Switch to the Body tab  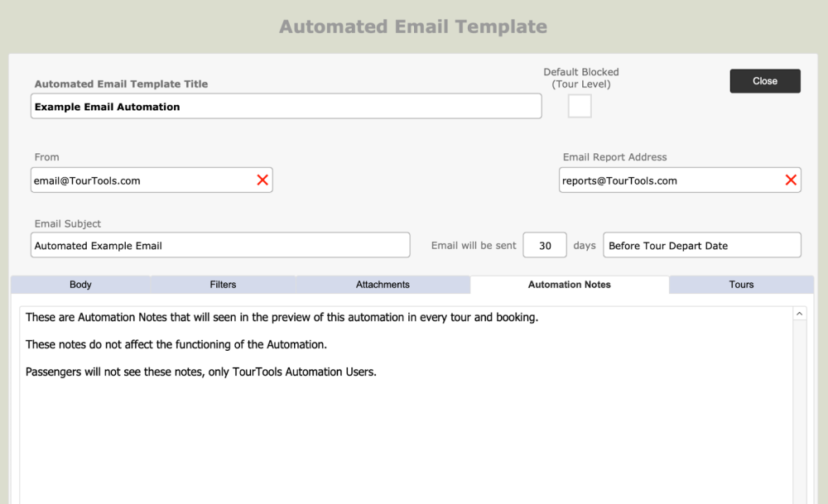point(80,285)
